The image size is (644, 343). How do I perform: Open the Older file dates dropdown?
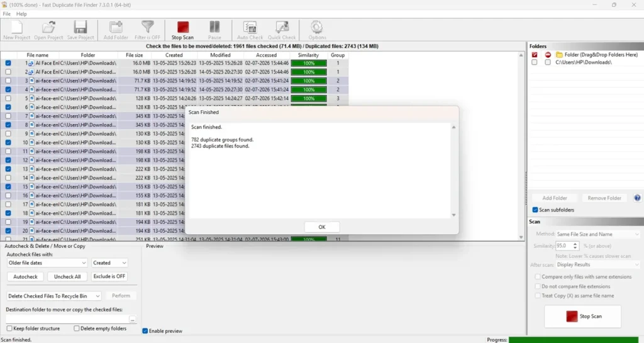coord(47,263)
